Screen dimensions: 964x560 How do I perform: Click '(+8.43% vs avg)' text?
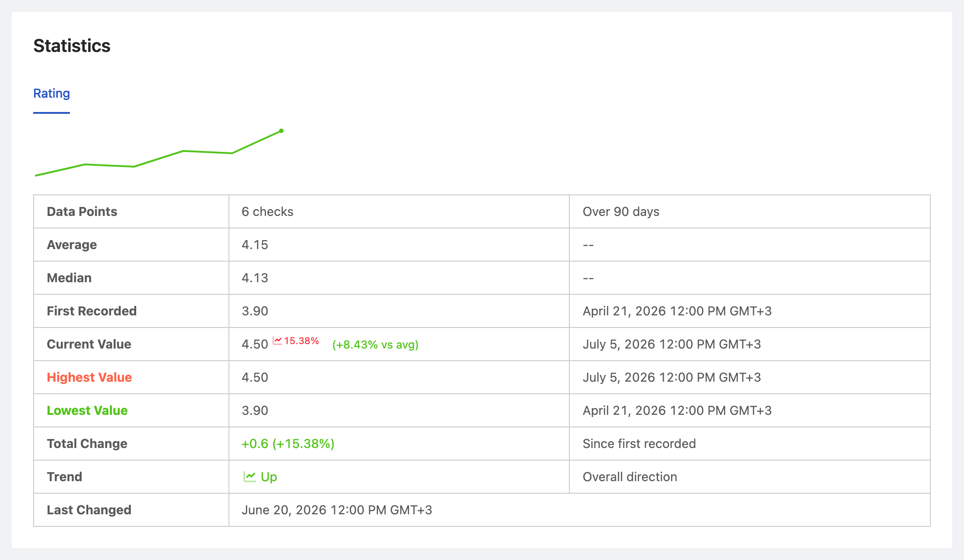point(375,345)
